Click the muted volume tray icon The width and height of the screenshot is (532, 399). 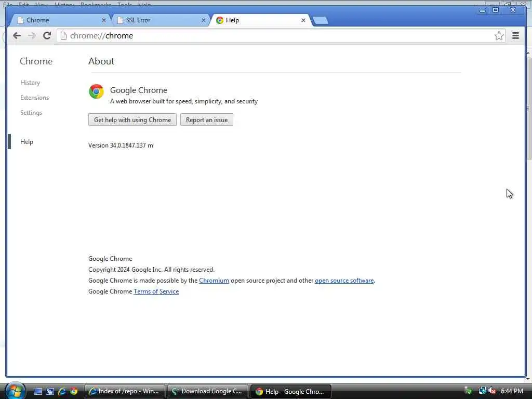click(x=493, y=391)
